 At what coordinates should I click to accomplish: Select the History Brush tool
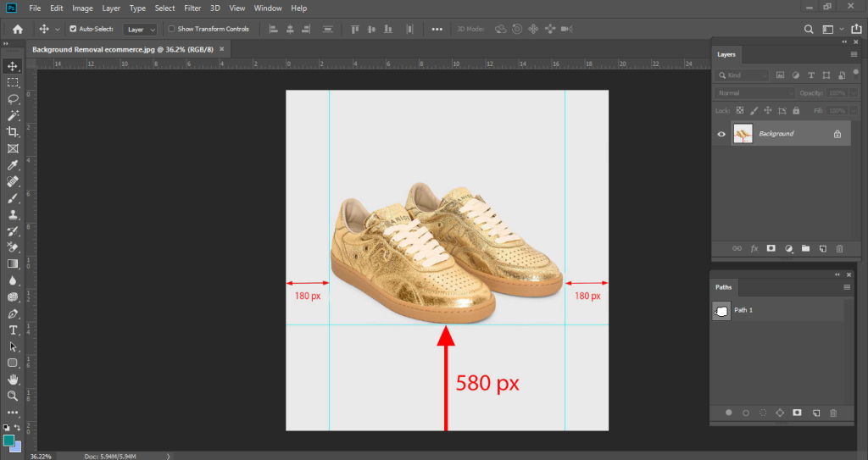click(x=13, y=231)
